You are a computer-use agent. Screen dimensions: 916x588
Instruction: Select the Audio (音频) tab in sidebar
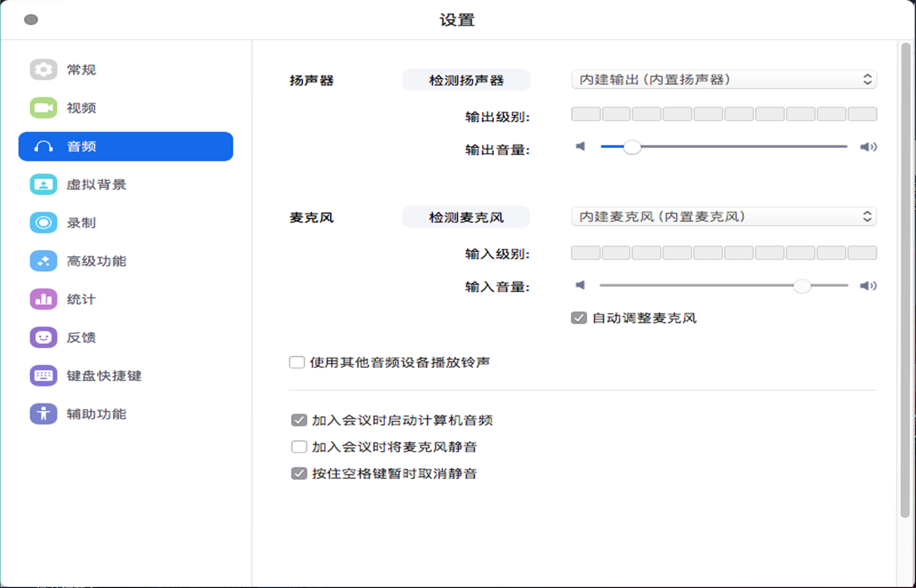(126, 147)
